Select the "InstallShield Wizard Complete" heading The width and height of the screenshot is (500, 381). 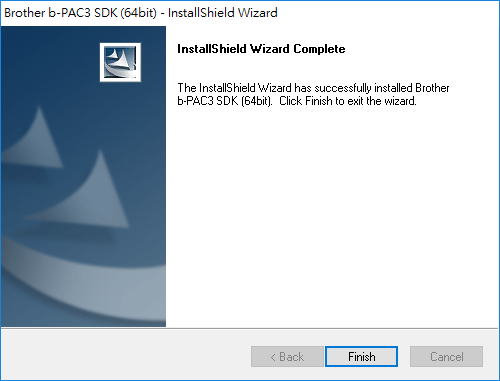pyautogui.click(x=261, y=49)
